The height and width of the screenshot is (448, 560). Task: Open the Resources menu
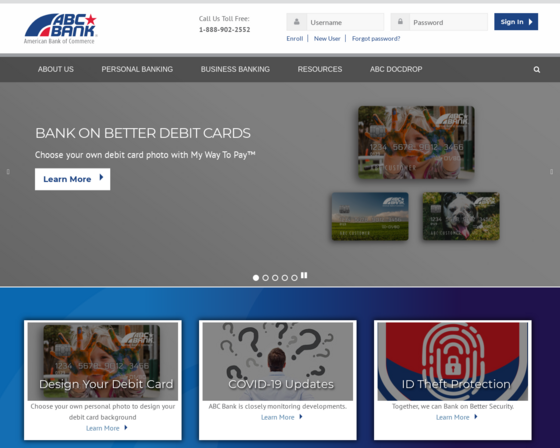click(x=320, y=69)
